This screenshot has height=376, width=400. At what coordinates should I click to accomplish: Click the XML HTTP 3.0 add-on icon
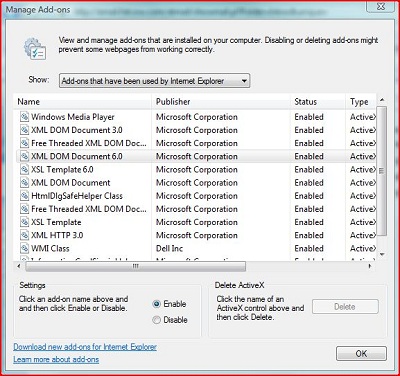click(x=24, y=235)
